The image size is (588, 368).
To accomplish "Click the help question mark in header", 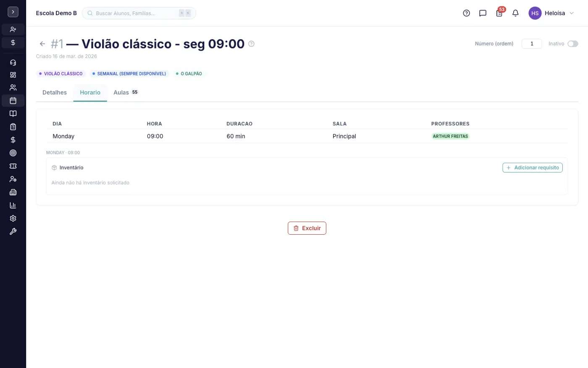I will point(466,13).
